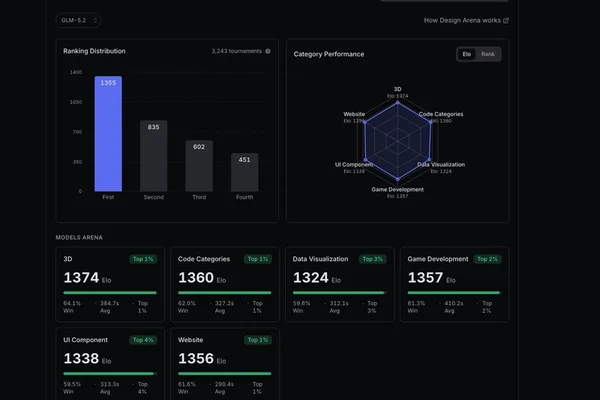This screenshot has height=400, width=600.
Task: Click the 3D vertex point on radar chart
Action: tap(398, 103)
